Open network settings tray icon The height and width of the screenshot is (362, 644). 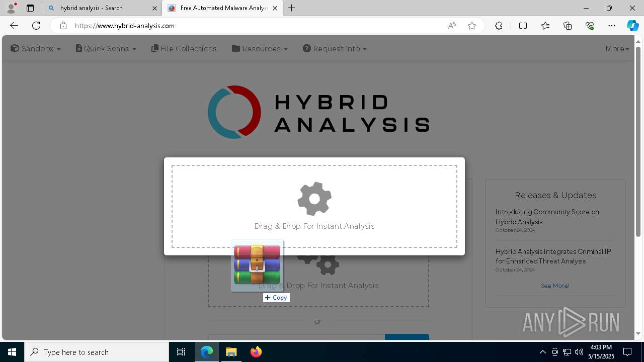[x=567, y=352]
